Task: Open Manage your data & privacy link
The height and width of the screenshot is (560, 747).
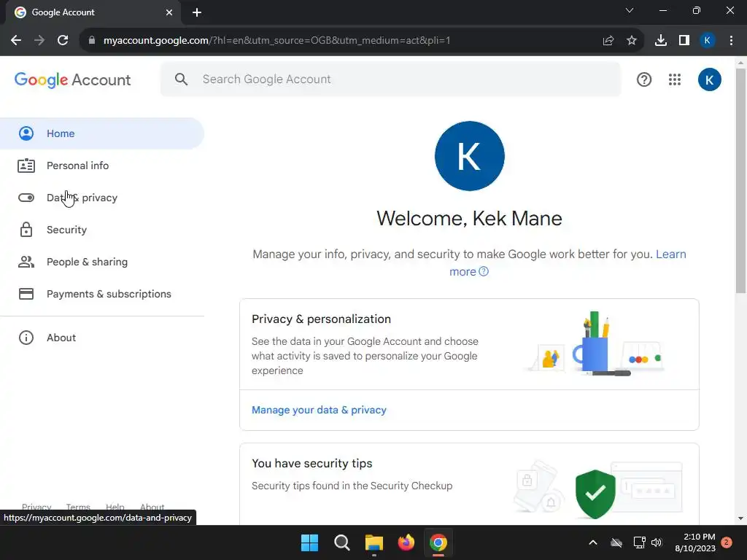Action: pos(319,410)
